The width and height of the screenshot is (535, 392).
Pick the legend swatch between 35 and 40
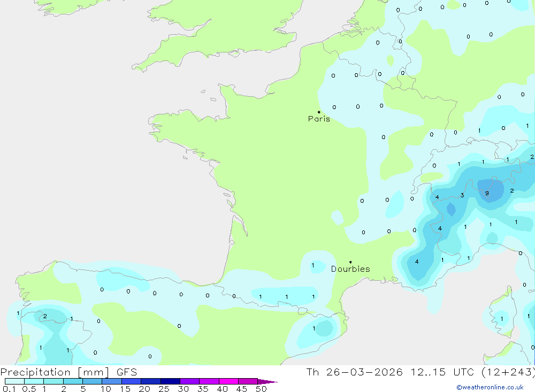point(209,381)
